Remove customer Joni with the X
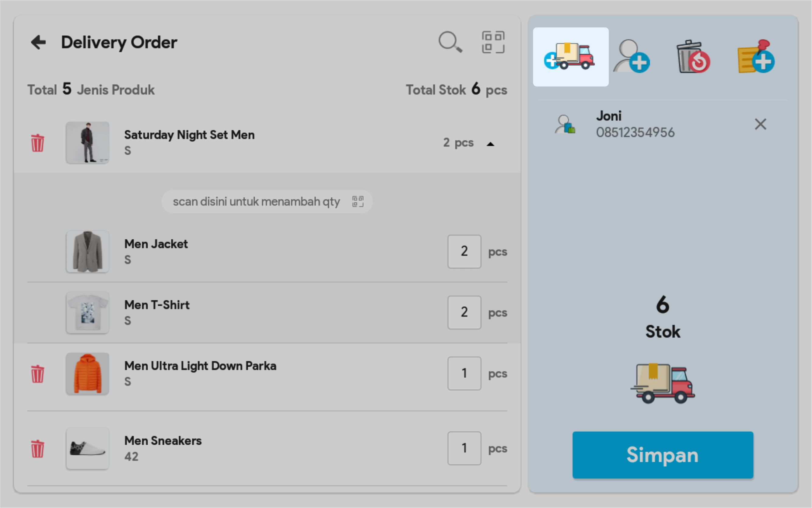812x508 pixels. 760,124
